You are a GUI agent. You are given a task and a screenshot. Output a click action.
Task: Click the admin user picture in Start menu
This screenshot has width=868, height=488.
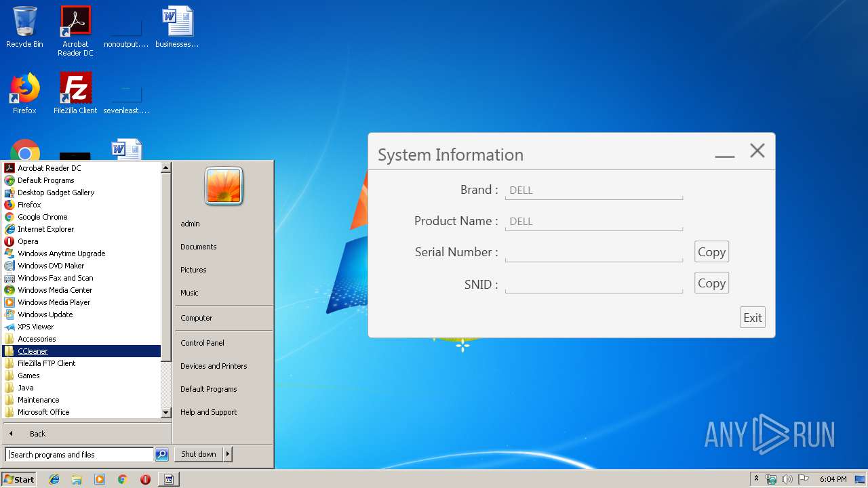pos(224,186)
